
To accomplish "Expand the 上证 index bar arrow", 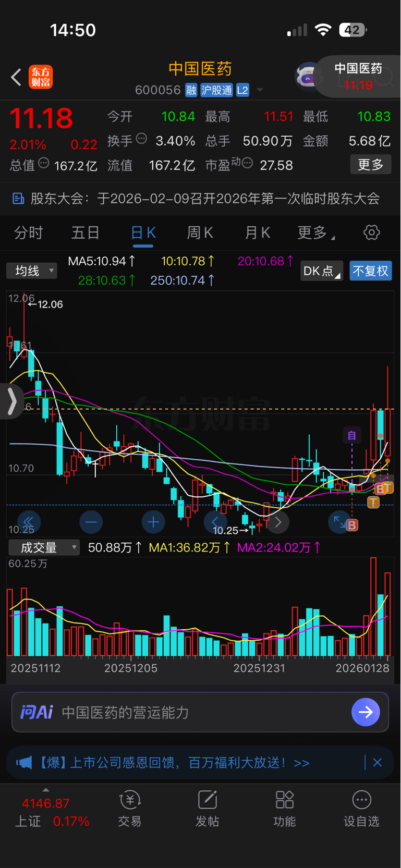I will (x=46, y=790).
